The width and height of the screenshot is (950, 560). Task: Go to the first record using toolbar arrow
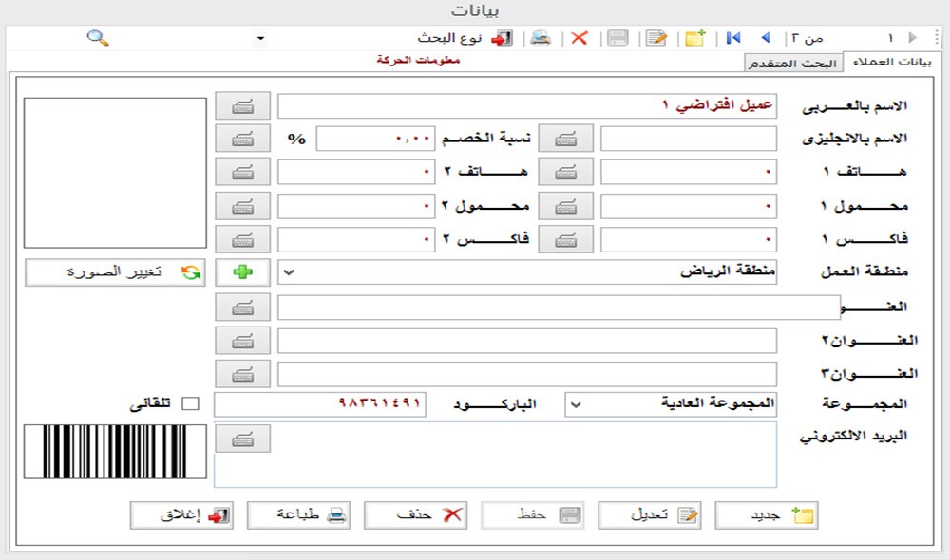point(733,38)
